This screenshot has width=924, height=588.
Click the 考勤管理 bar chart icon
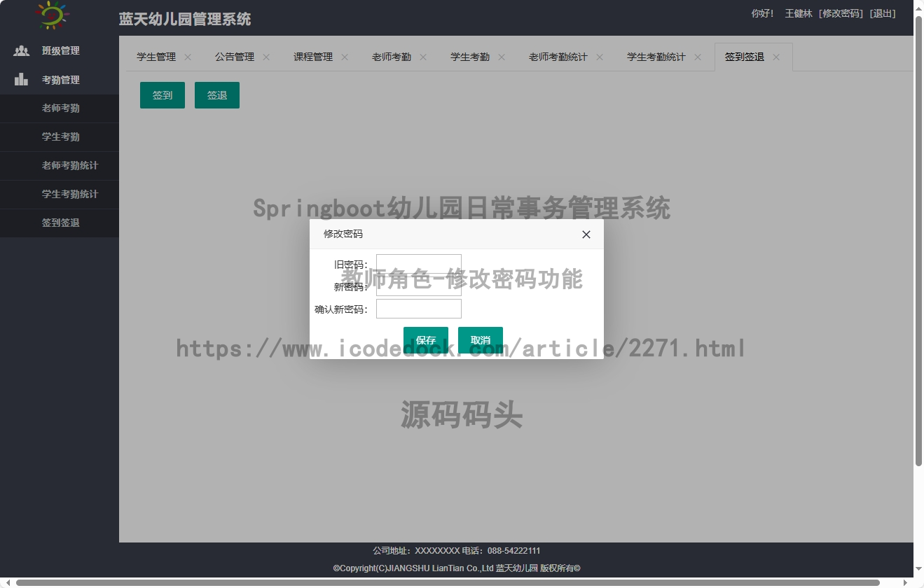click(x=22, y=80)
